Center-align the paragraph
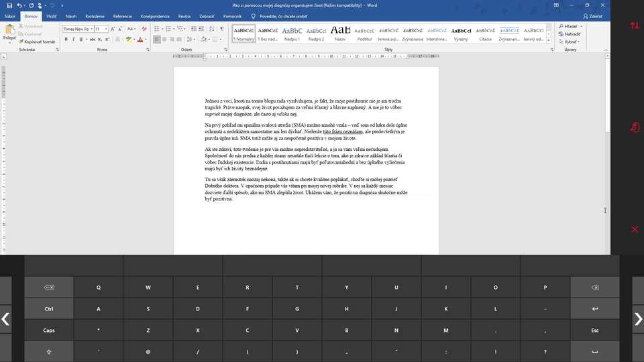Viewport: 644px width, 362px height. 164,40
